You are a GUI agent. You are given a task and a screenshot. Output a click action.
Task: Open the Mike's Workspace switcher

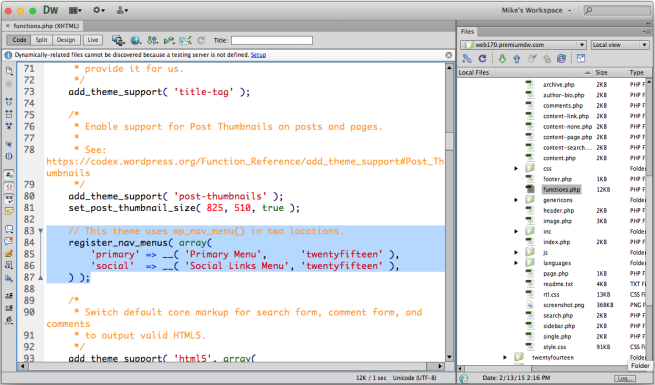coord(536,10)
